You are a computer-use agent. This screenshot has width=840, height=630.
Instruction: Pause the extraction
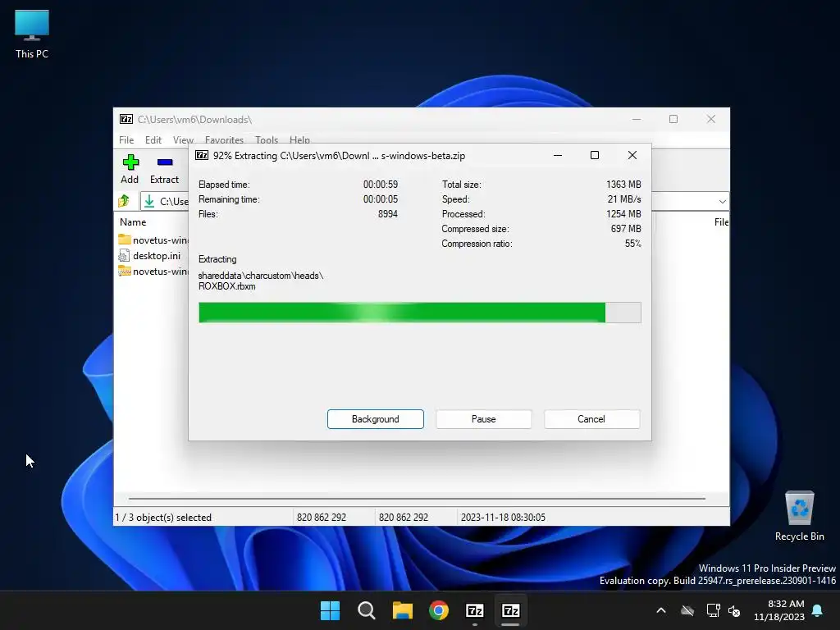(484, 419)
